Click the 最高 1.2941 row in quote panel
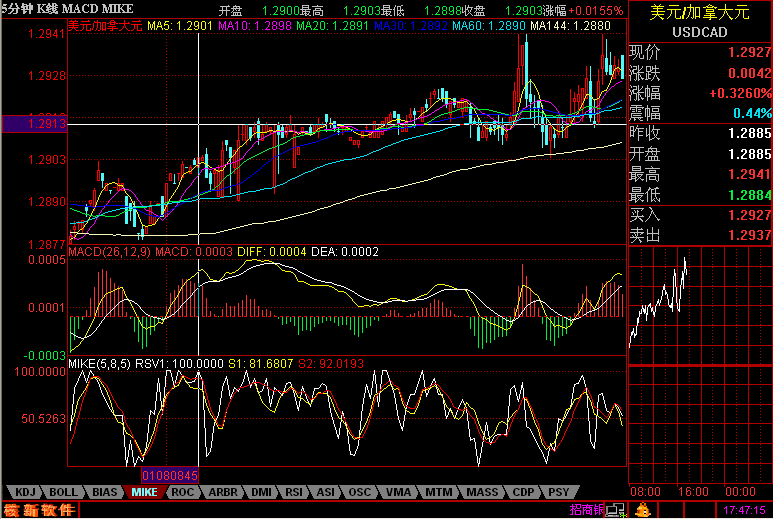 tap(700, 174)
